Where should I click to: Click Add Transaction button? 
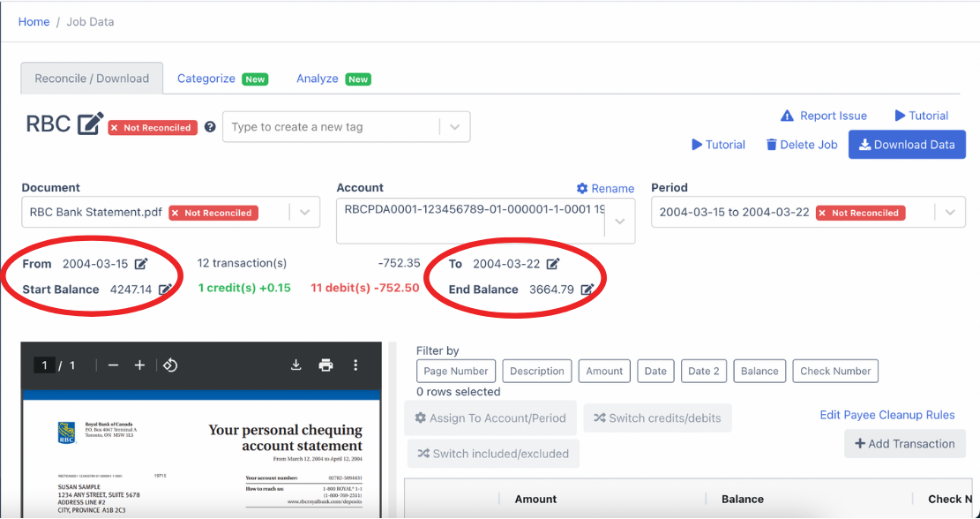(904, 443)
